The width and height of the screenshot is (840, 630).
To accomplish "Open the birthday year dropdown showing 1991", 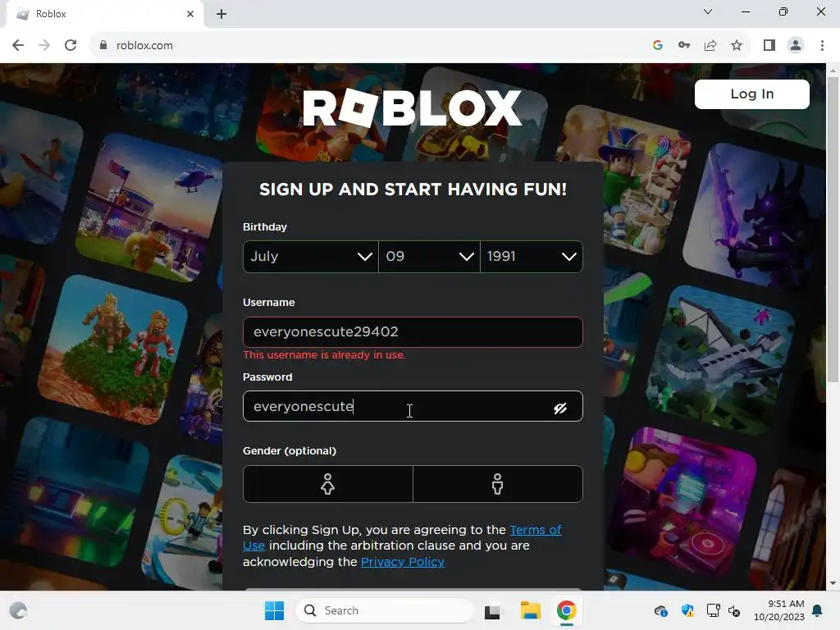I will click(x=532, y=257).
